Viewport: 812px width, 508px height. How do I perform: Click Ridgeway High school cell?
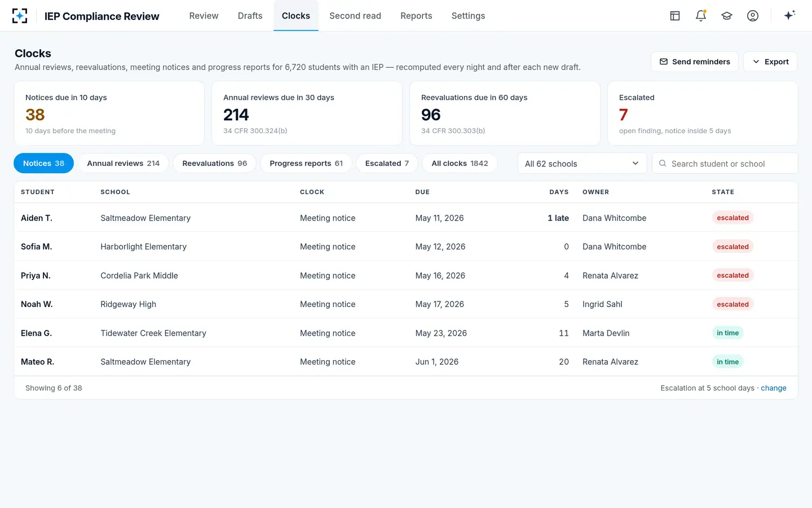point(128,304)
